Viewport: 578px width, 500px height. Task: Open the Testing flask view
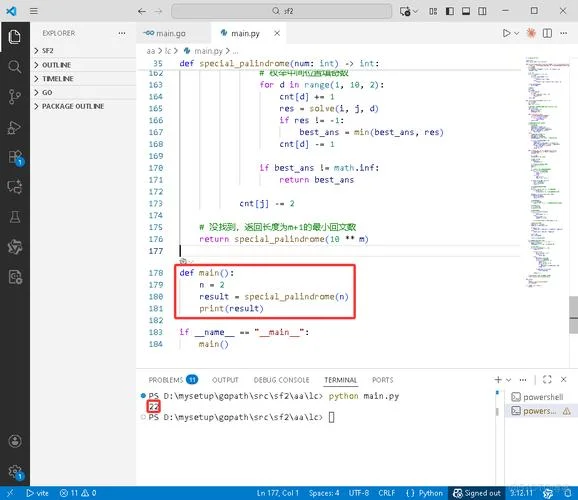(x=15, y=217)
